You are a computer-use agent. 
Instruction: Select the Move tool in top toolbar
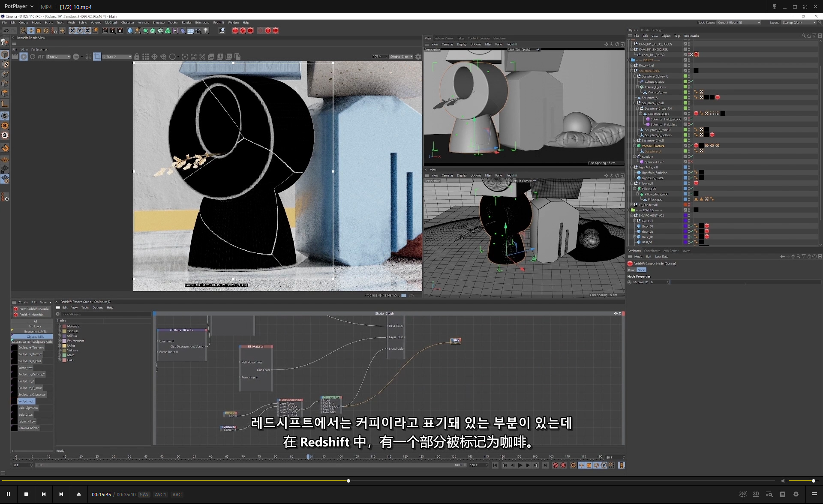[x=31, y=30]
